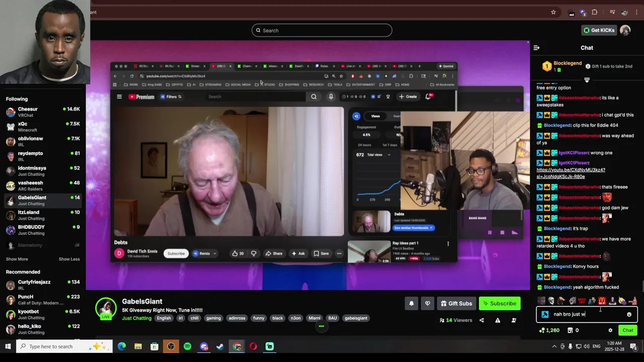
Task: Collapse the chat panel with arrow icon
Action: pos(536,48)
